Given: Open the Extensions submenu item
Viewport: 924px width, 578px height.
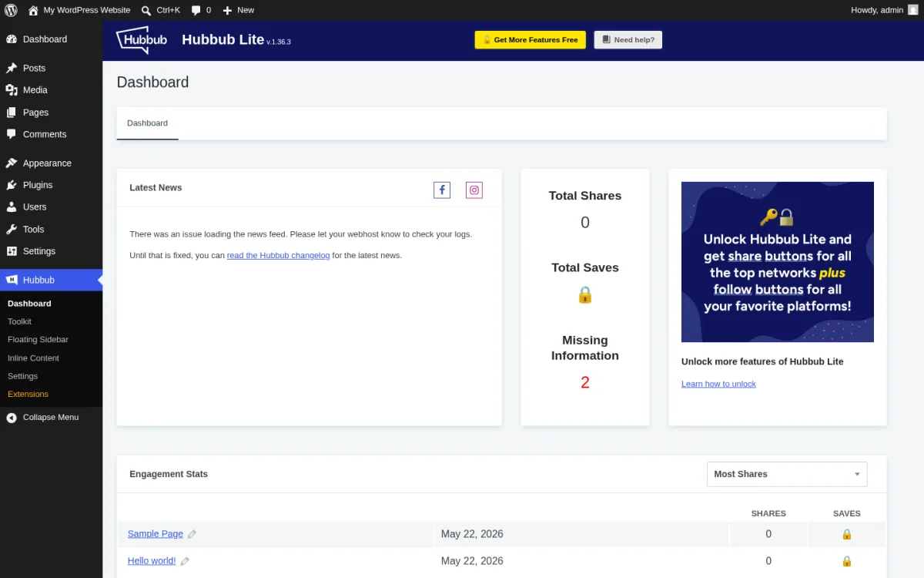Looking at the screenshot, I should coord(28,394).
